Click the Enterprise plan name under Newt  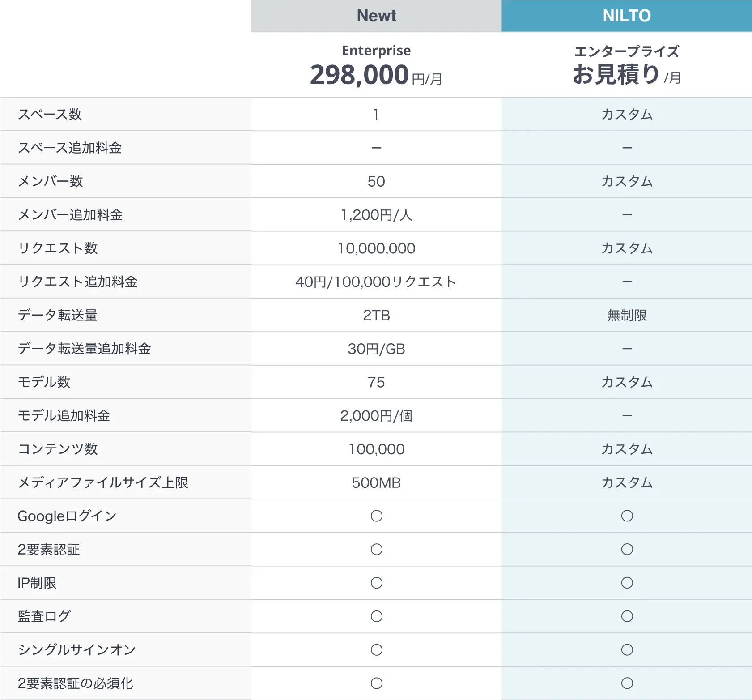pos(376,50)
